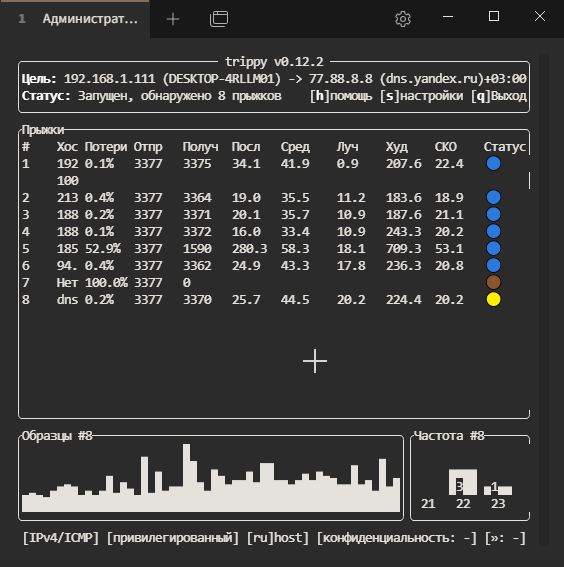564x567 pixels.
Task: Click blue status circle for hop 5
Action: click(x=494, y=248)
